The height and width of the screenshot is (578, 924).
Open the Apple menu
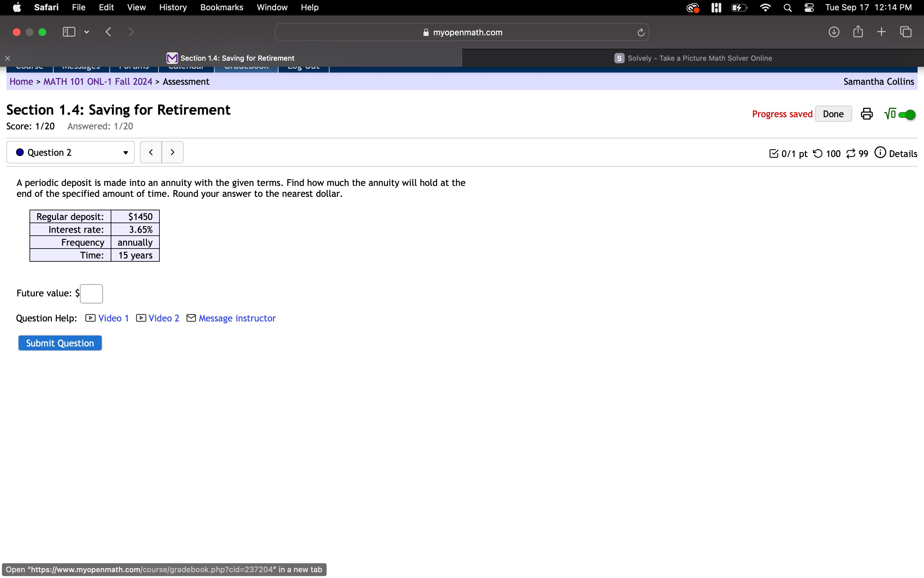pyautogui.click(x=17, y=7)
